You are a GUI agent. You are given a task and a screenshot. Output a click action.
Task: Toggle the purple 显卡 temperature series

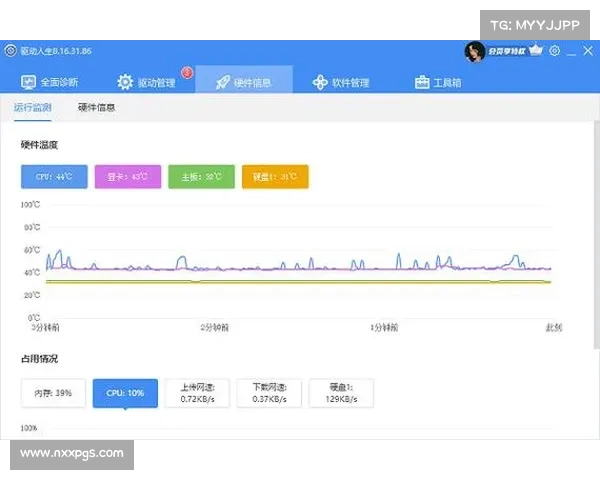coord(127,177)
